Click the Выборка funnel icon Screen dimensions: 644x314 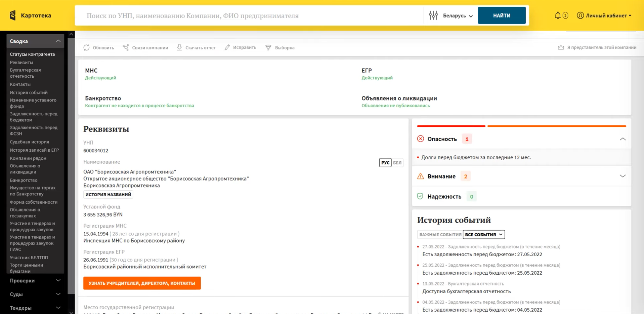point(268,47)
